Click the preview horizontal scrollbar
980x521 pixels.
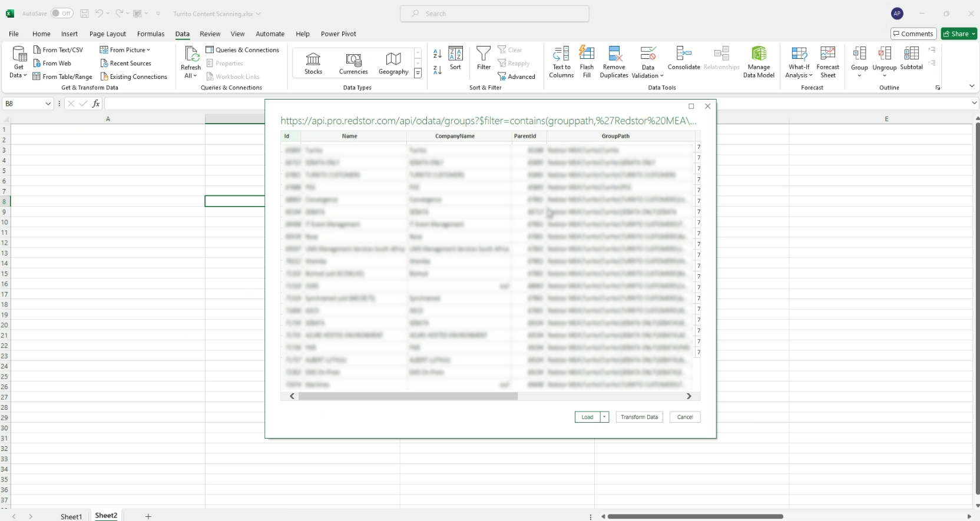(x=408, y=396)
